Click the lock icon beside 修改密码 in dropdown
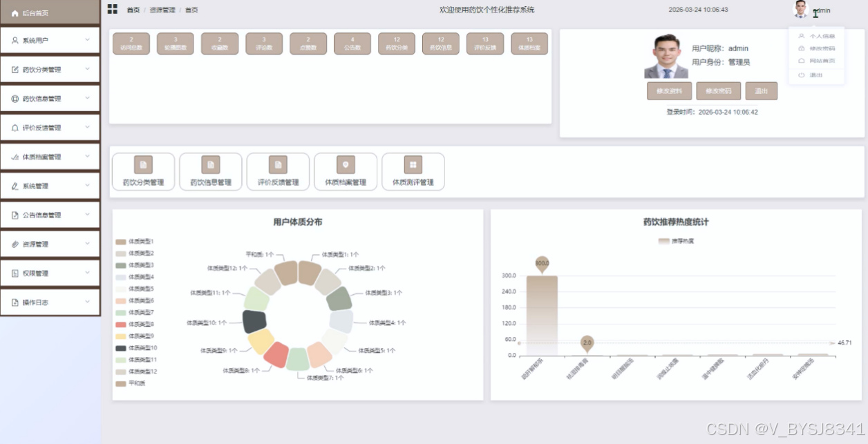This screenshot has height=444, width=868. [801, 48]
